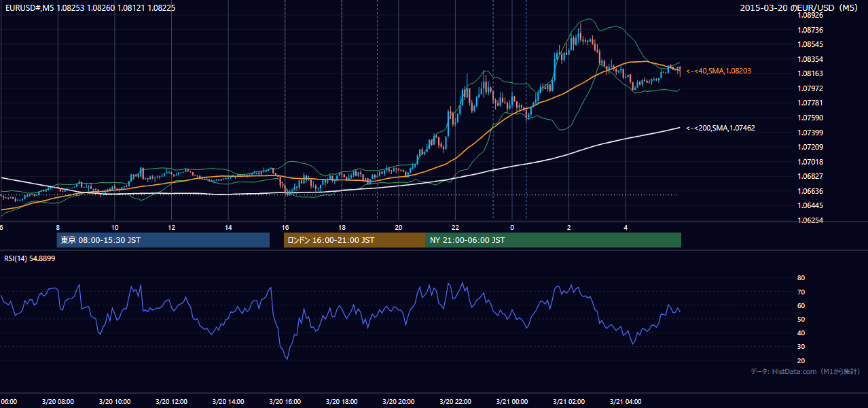Click bottom time label 3/21 00:00
The height and width of the screenshot is (408, 868).
511,402
